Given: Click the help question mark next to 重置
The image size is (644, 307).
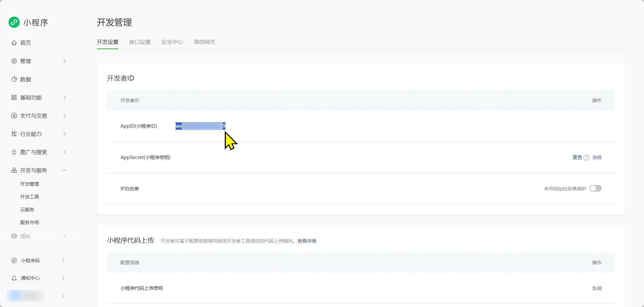Looking at the screenshot, I should tap(586, 158).
